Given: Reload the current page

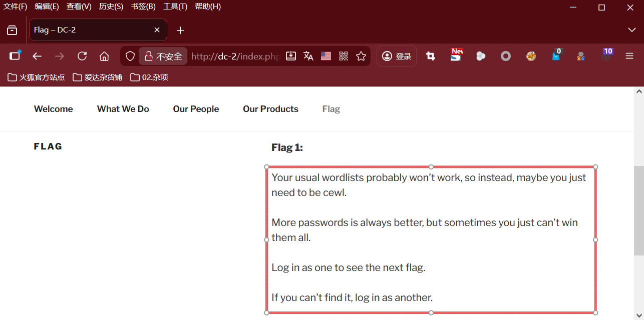Looking at the screenshot, I should coord(82,56).
